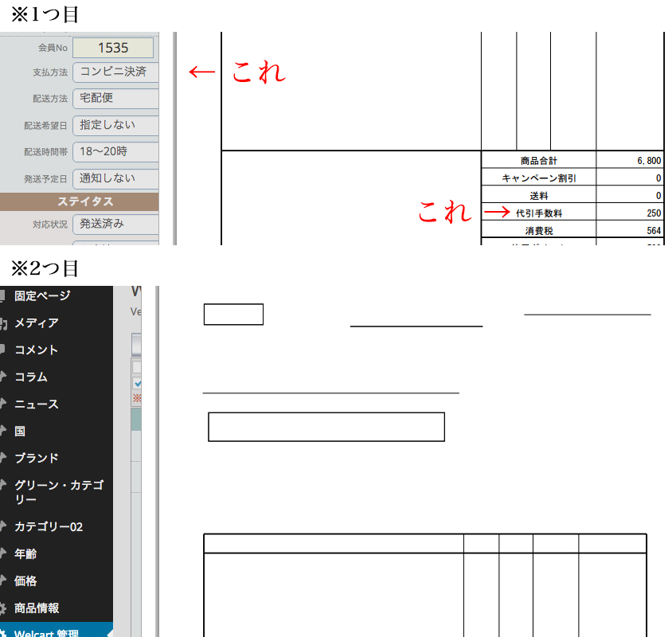Image resolution: width=672 pixels, height=637 pixels.
Task: Click the 代引手数料 row label
Action: (539, 213)
